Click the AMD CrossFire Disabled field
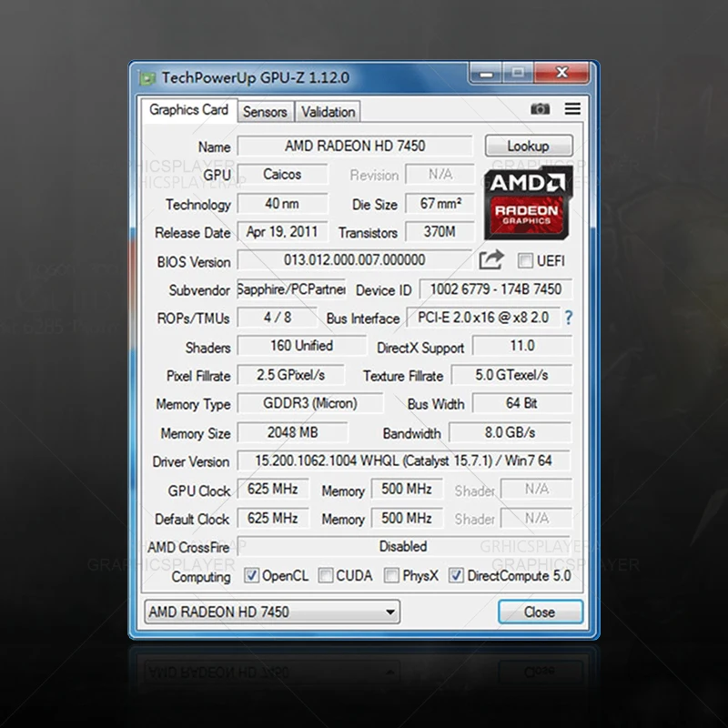This screenshot has width=728, height=728. click(403, 547)
